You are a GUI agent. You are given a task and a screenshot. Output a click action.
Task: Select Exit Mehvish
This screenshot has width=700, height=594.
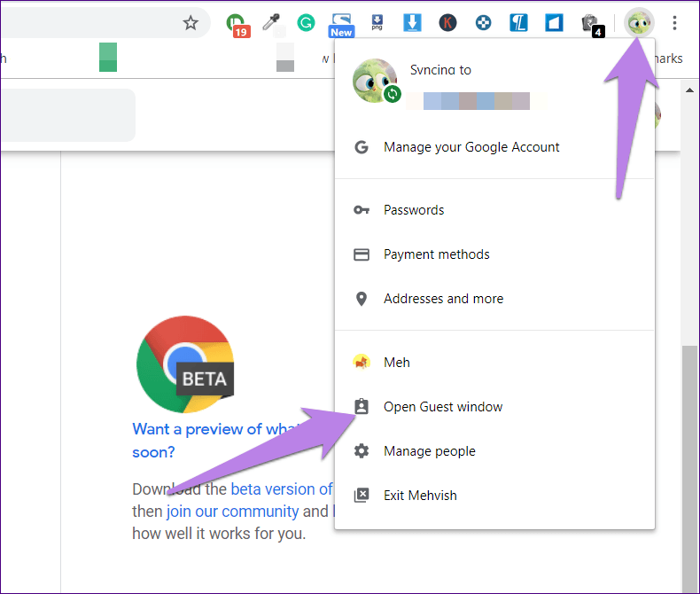coord(420,496)
